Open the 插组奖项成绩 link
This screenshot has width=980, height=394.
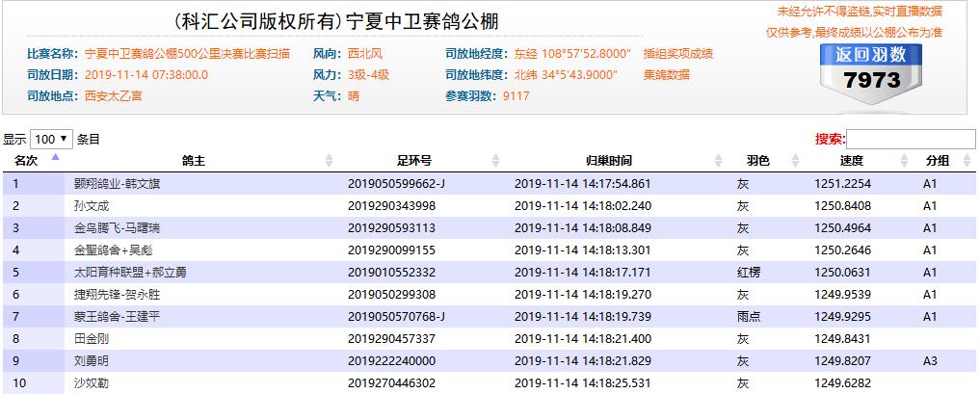coord(677,54)
